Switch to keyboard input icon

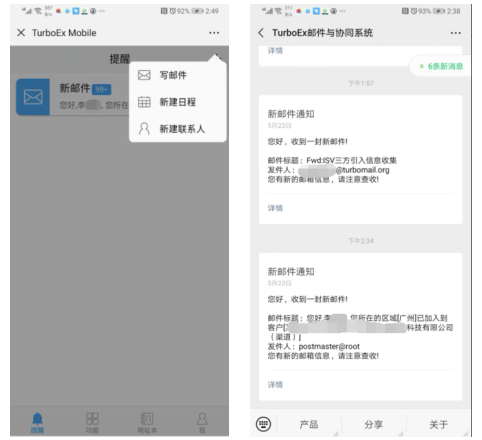point(263,424)
